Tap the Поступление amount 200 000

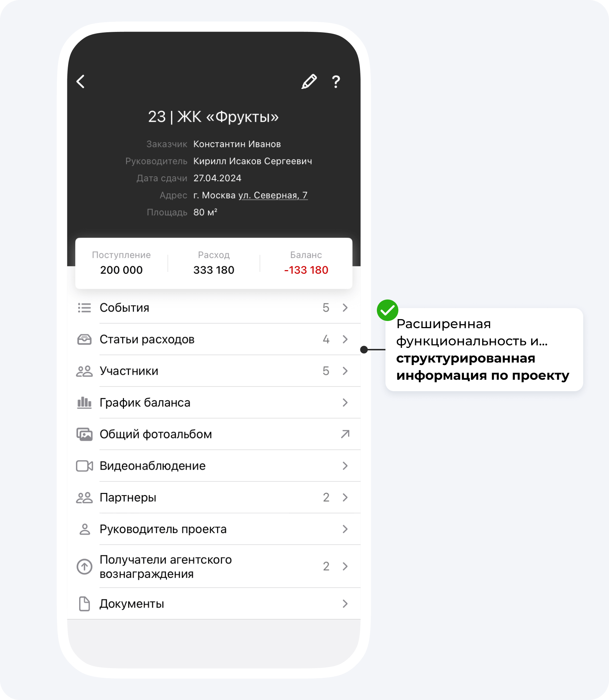[x=121, y=270]
